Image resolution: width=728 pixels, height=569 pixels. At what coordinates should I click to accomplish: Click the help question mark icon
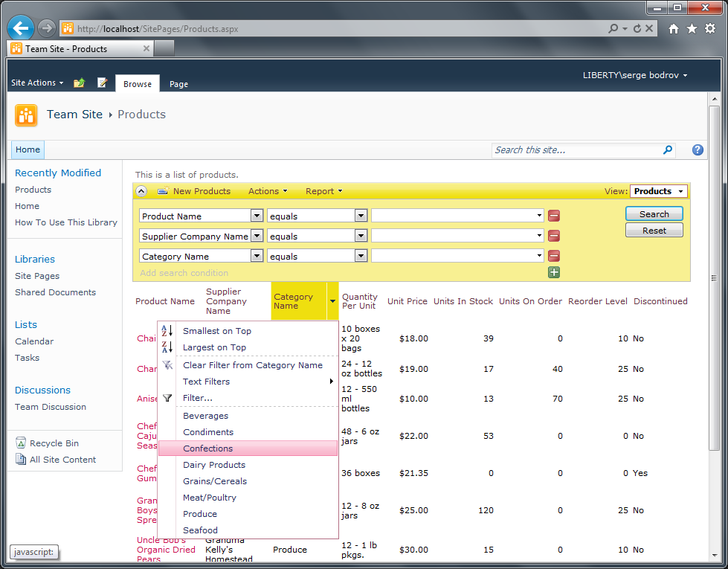pyautogui.click(x=698, y=150)
